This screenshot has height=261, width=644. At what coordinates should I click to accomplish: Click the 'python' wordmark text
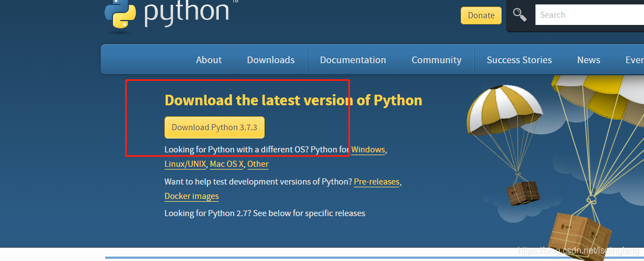187,12
